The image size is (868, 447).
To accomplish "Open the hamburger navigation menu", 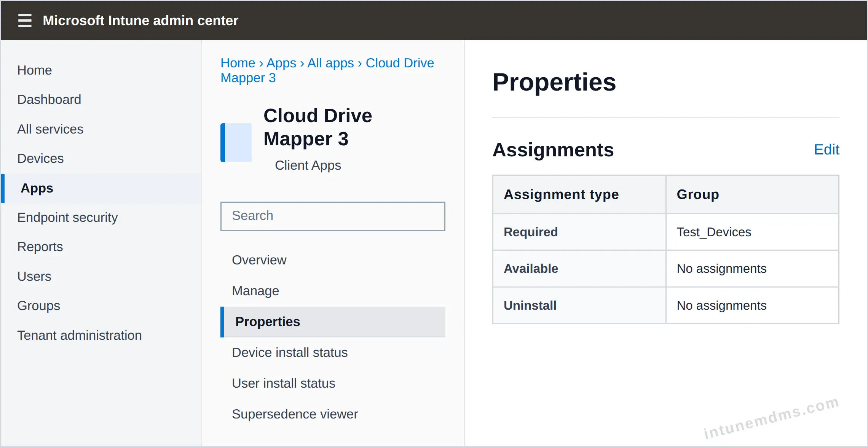I will [25, 21].
